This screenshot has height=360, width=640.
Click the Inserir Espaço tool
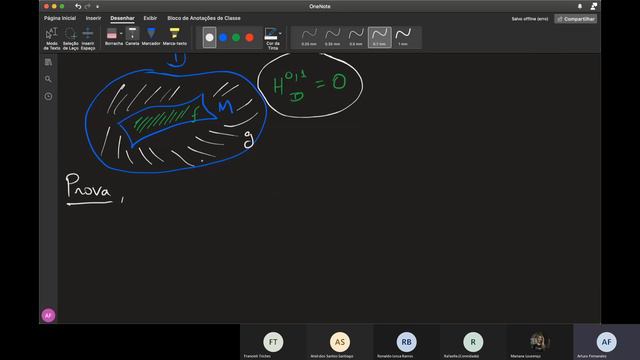88,38
